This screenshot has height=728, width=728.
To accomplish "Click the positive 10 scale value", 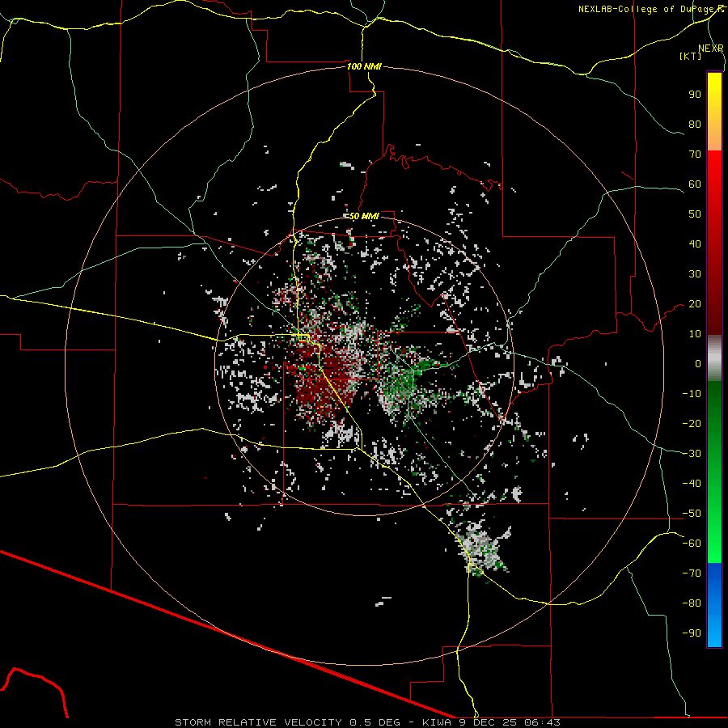I will click(x=695, y=334).
